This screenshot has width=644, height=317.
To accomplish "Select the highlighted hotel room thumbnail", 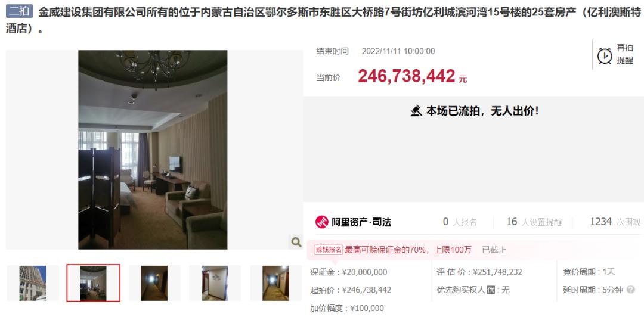I will tap(94, 283).
